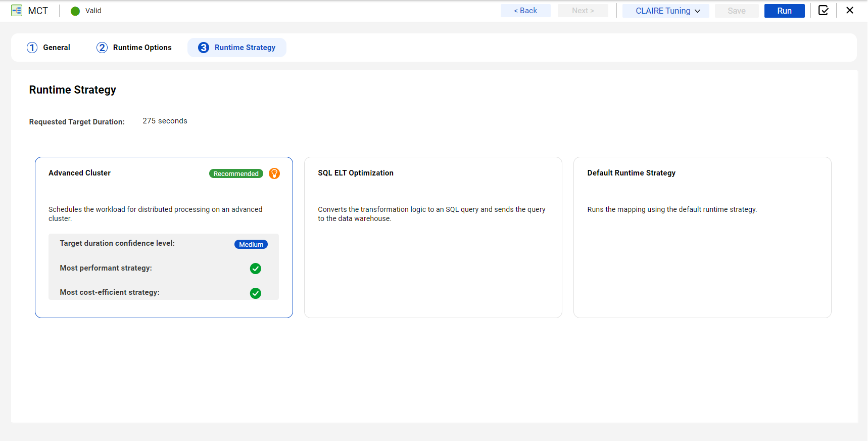The width and height of the screenshot is (868, 441).
Task: Click the Most performant strategy label
Action: [x=106, y=268]
